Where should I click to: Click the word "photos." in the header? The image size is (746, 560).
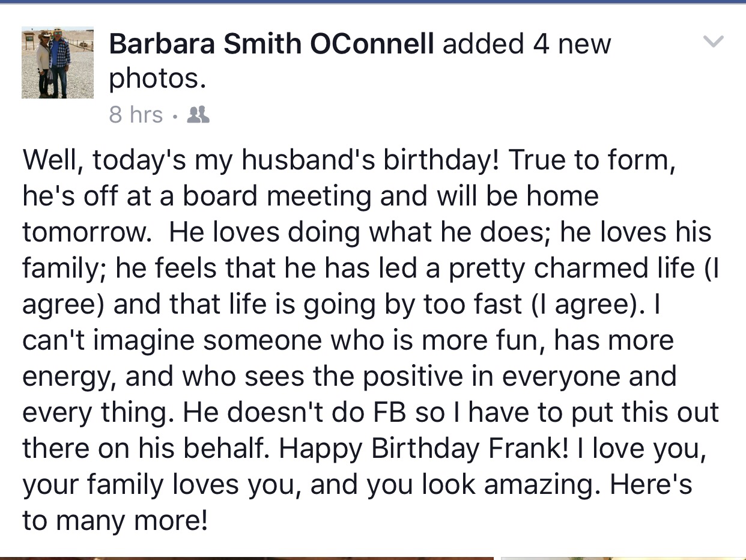(x=157, y=79)
